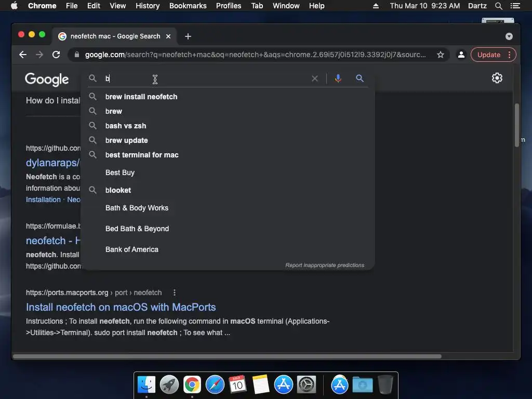Choose 'Bed Bath & Beyond' suggestion

point(228,229)
